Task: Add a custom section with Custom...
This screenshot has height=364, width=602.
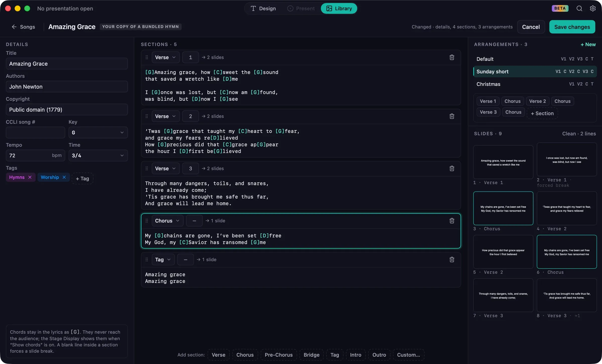Action: (408, 355)
